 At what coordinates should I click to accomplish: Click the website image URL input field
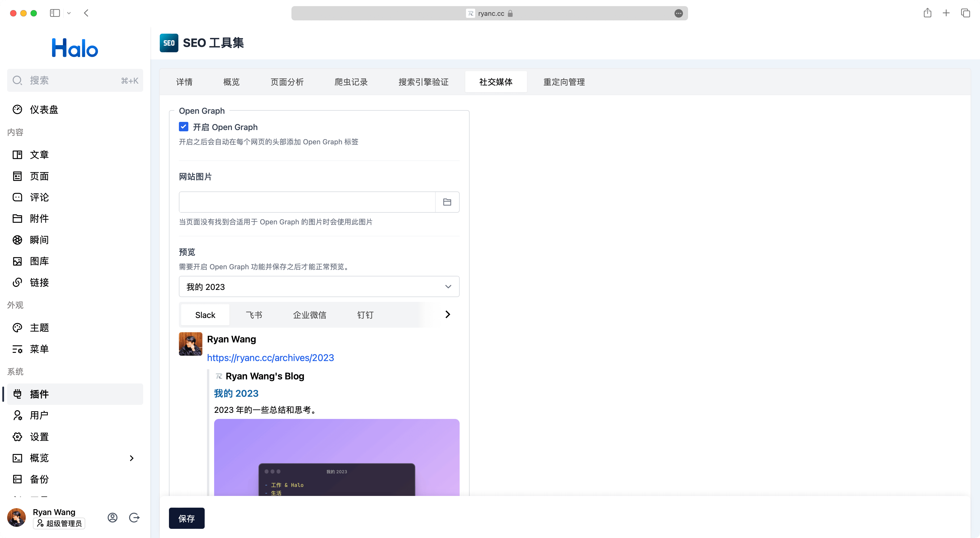tap(307, 202)
